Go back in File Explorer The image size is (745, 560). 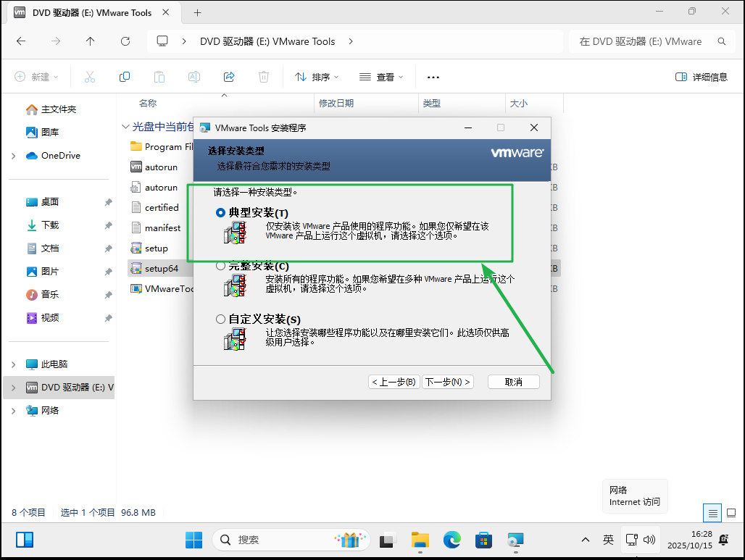[21, 41]
